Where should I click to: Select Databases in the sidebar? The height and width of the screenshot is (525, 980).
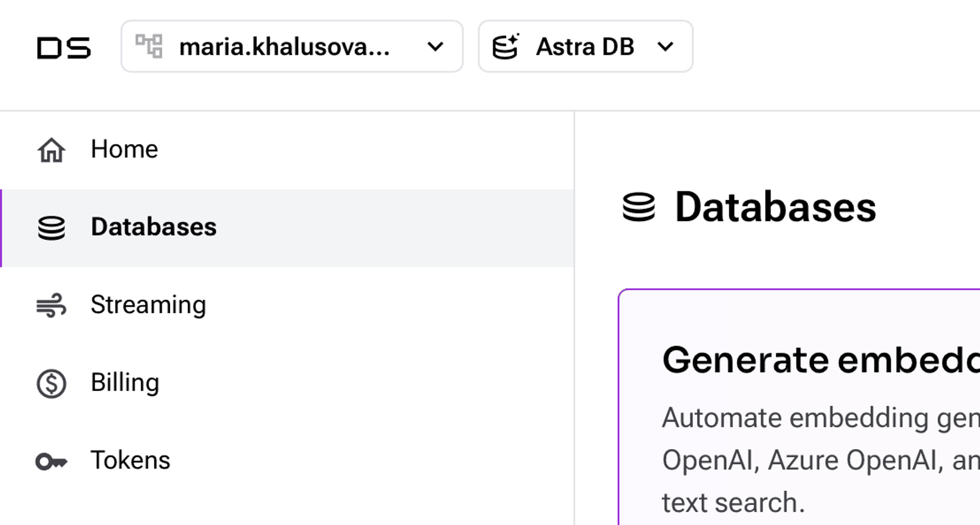(x=287, y=228)
